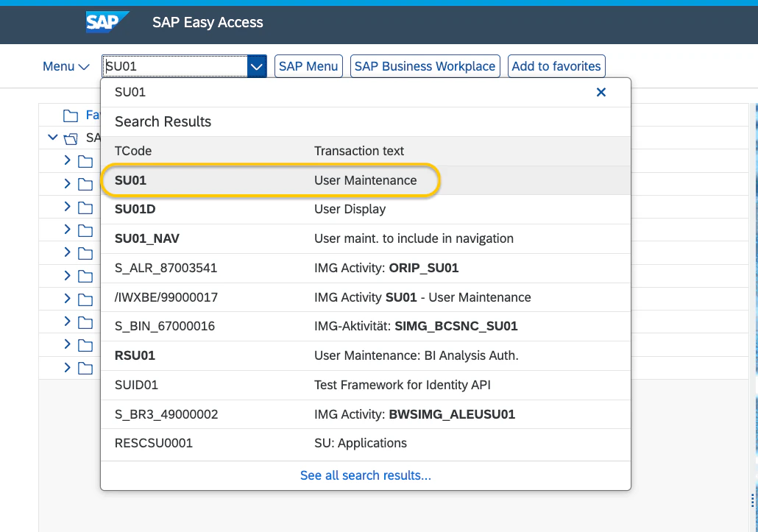Expand the first subfolder in tree
Viewport: 758px width, 532px height.
(x=67, y=160)
